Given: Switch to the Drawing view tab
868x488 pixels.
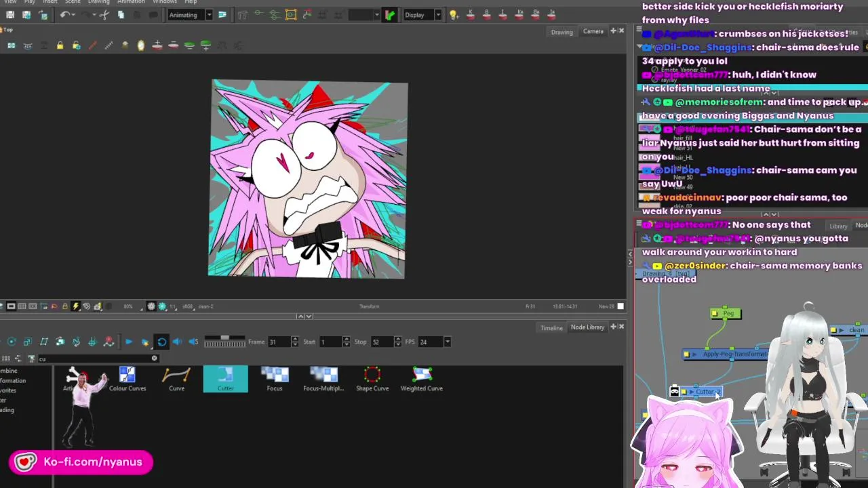Looking at the screenshot, I should click(x=561, y=32).
